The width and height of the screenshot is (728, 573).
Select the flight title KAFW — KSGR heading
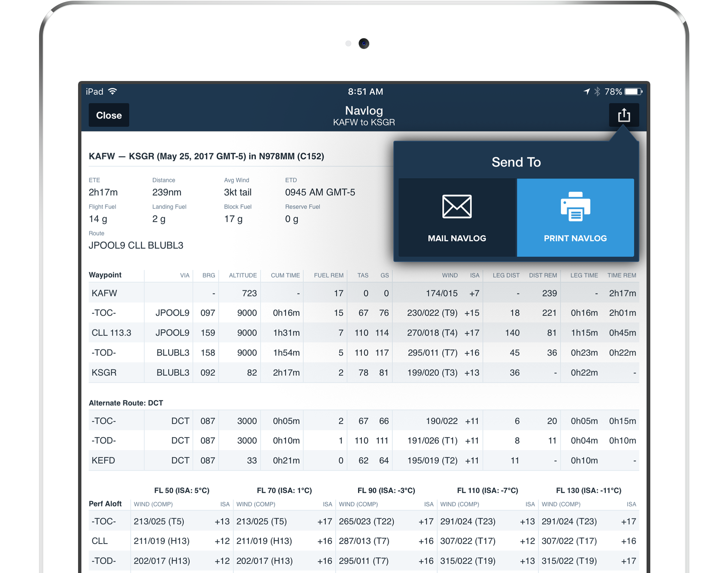(x=206, y=156)
